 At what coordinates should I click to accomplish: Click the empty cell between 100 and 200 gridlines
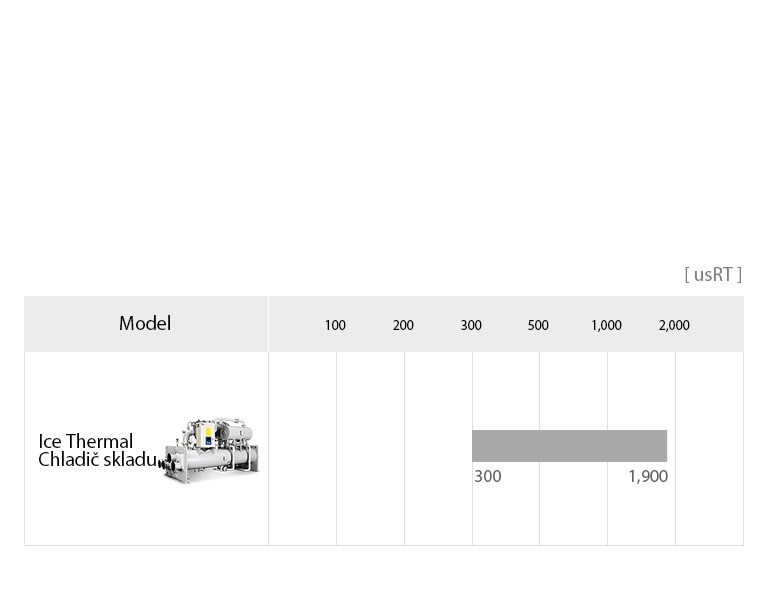tap(370, 448)
